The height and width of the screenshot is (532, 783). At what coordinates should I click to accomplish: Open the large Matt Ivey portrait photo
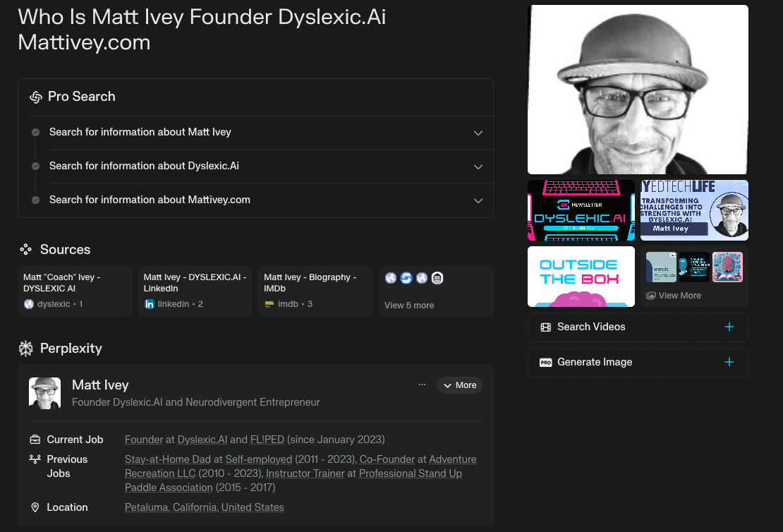pyautogui.click(x=638, y=90)
